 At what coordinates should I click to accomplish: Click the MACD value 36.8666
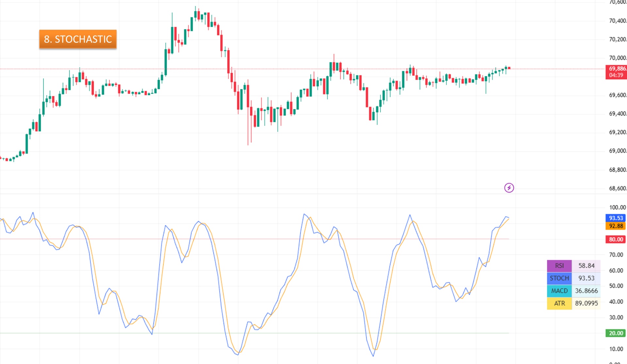tap(586, 291)
